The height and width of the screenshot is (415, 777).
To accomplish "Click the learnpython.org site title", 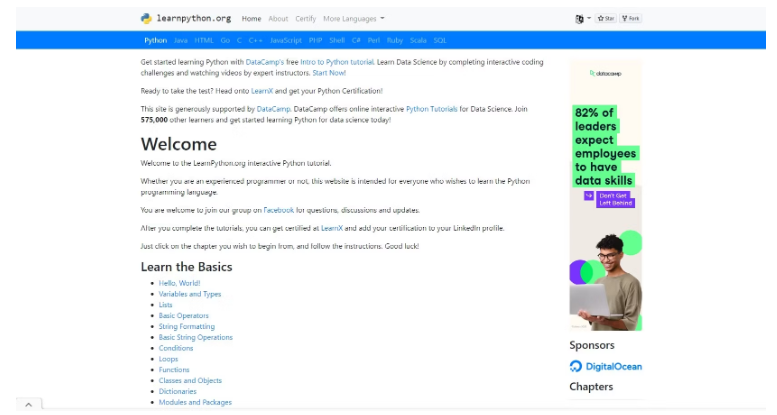I will [194, 18].
